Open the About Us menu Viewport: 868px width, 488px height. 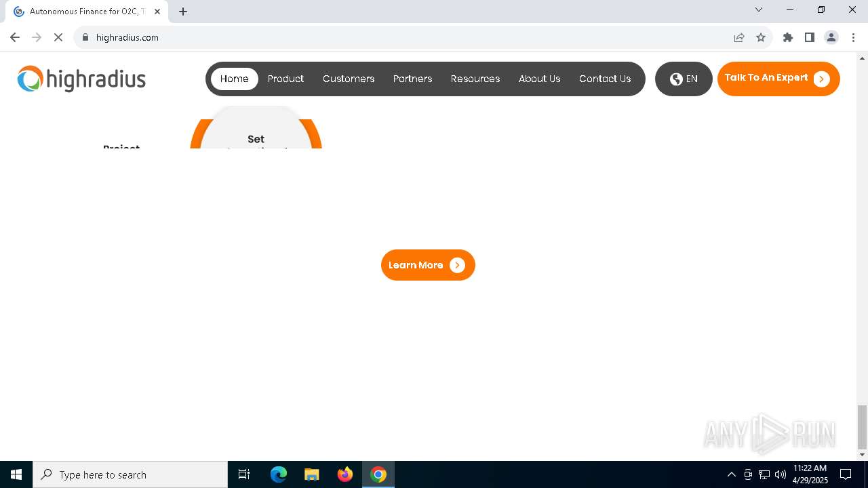click(x=540, y=79)
